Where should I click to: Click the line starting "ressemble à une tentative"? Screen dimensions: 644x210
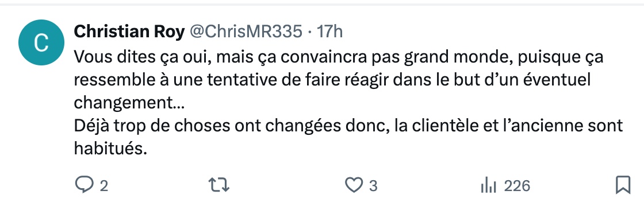[332, 80]
